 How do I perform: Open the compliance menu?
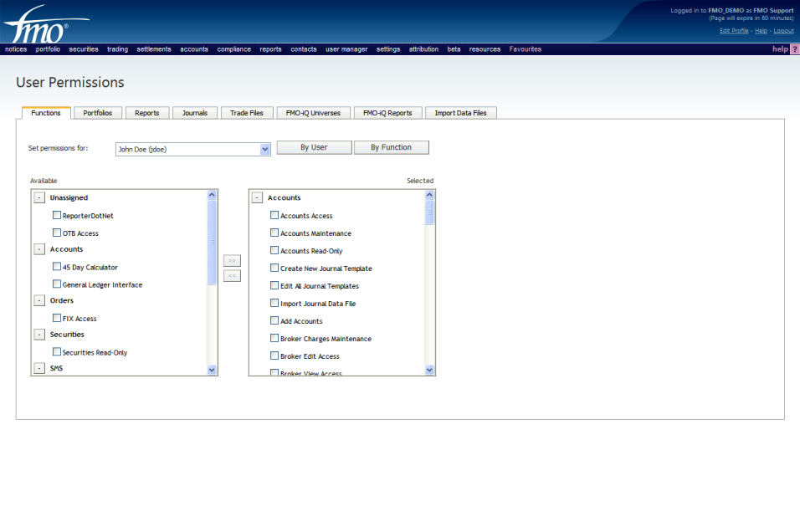click(233, 49)
